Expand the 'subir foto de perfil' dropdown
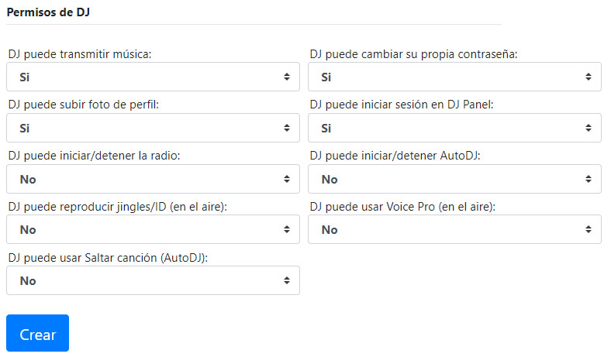This screenshot has width=611, height=364. 153,129
